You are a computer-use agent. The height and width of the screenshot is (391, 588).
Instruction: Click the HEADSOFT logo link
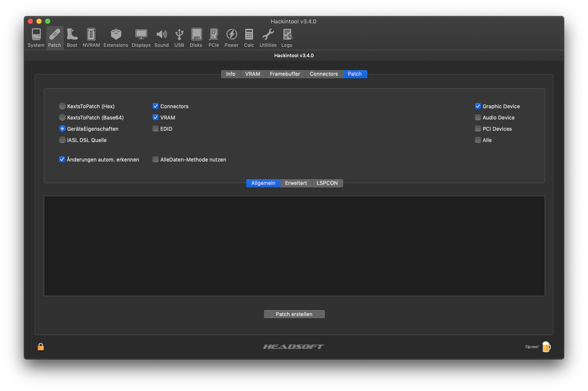(293, 346)
